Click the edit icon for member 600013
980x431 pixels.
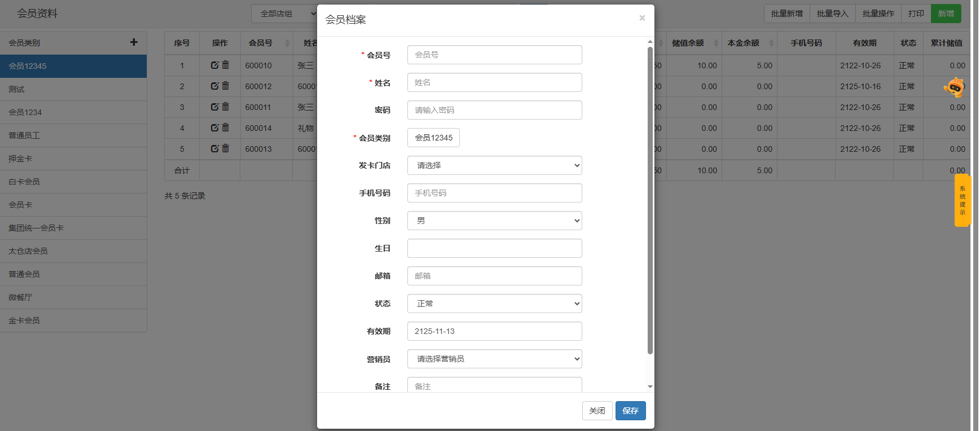coord(214,149)
